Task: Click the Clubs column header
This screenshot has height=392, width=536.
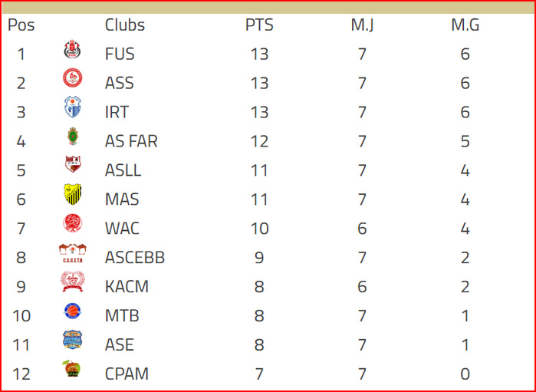Action: point(124,25)
